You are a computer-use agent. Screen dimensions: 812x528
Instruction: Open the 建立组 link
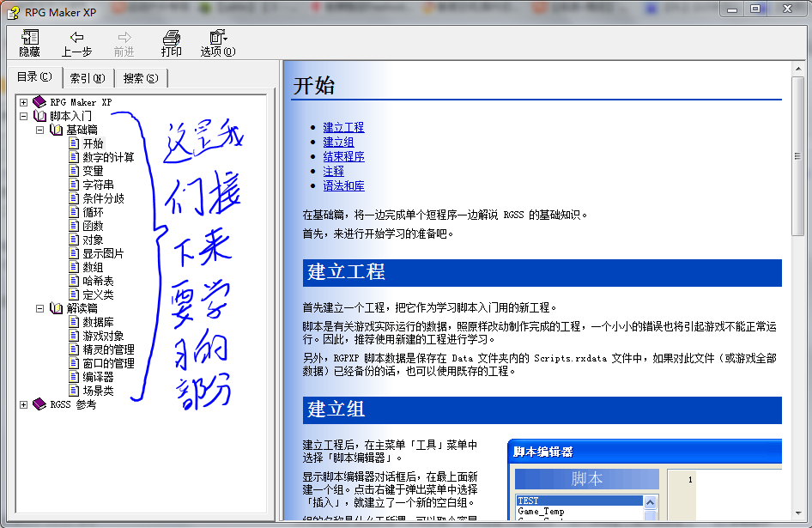coord(339,142)
